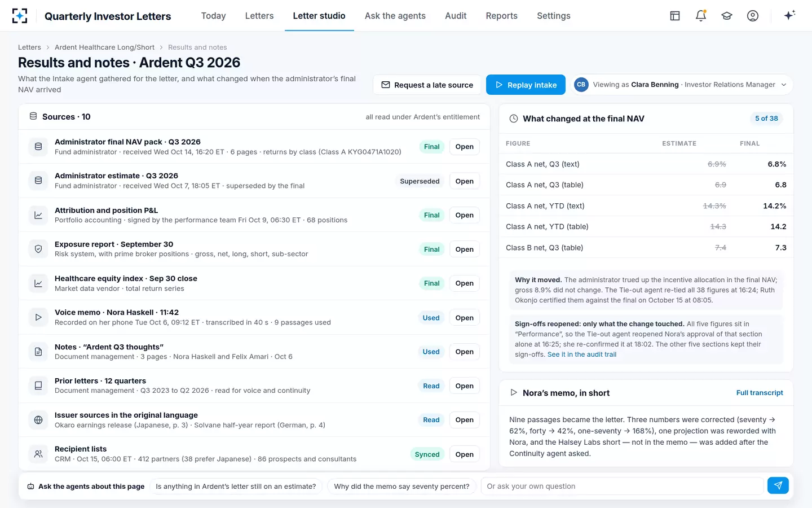Open the user account profile icon
This screenshot has width=812, height=508.
(x=753, y=16)
